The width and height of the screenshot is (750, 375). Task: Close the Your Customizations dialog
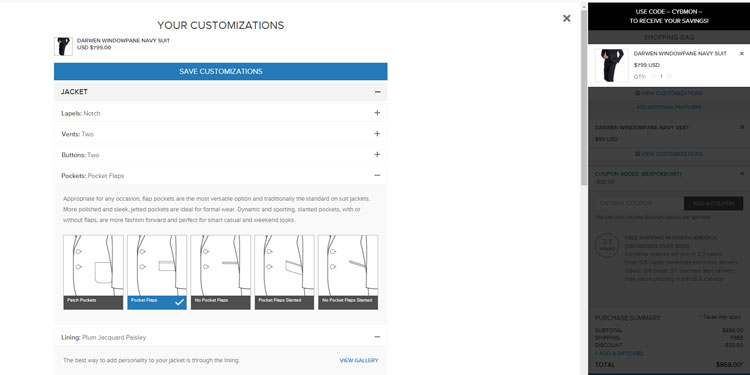pos(566,18)
